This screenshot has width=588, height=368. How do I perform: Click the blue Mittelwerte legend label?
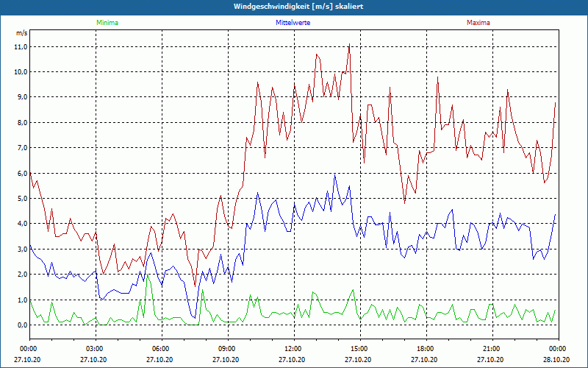point(293,23)
